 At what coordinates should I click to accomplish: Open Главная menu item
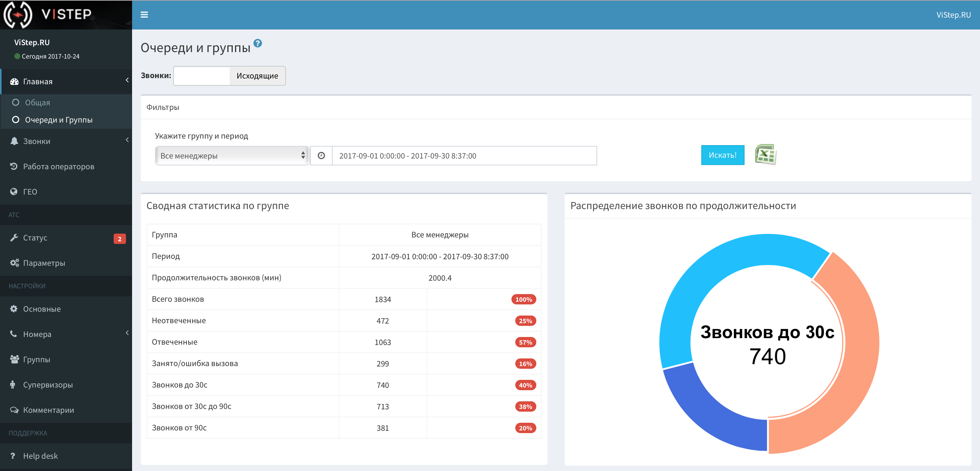pos(66,82)
